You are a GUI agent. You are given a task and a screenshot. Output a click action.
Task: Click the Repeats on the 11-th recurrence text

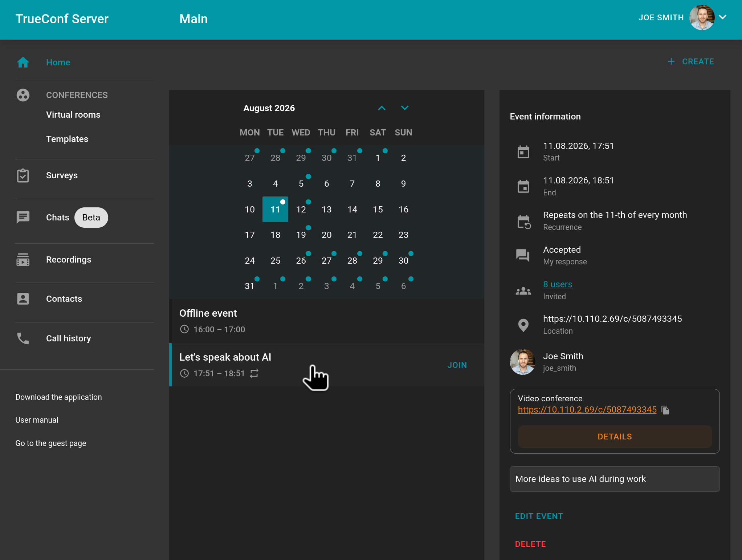[615, 215]
